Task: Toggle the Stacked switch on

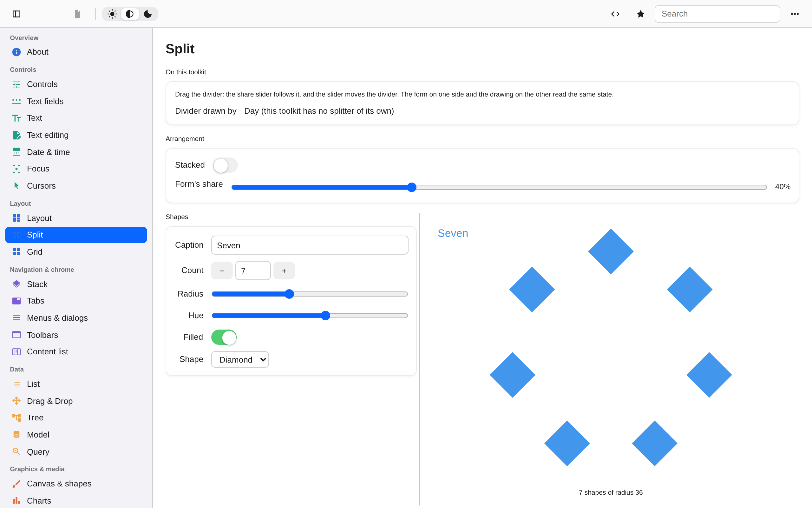Action: pyautogui.click(x=225, y=165)
